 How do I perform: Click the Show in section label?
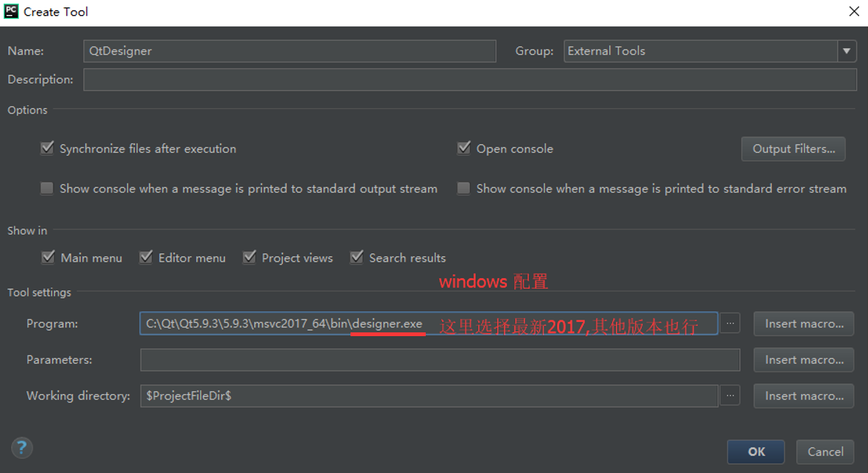pyautogui.click(x=27, y=231)
